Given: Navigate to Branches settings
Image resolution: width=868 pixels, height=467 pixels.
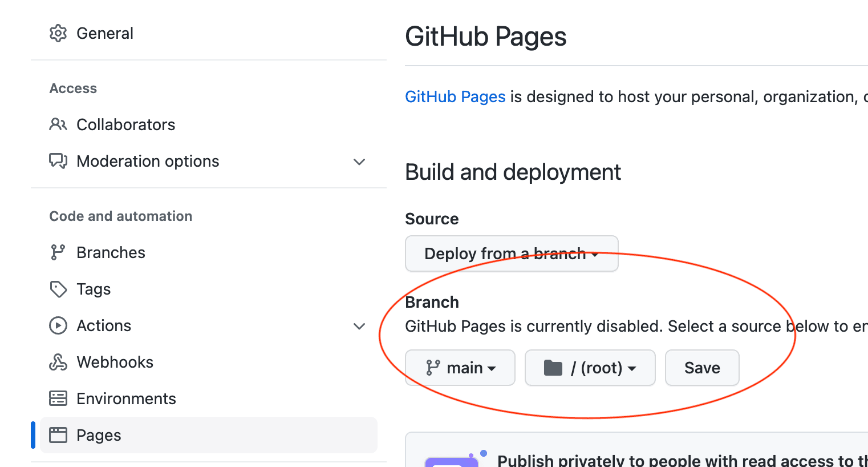Looking at the screenshot, I should click(x=209, y=252).
